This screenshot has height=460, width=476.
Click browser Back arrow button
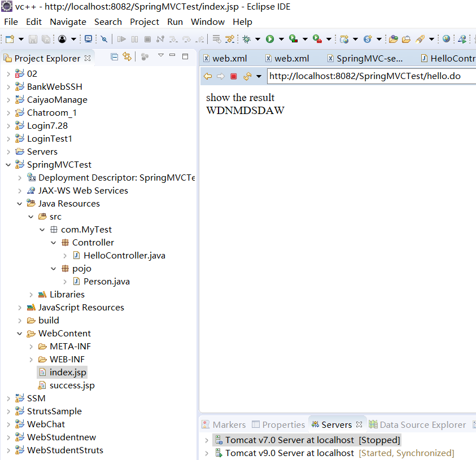[208, 76]
